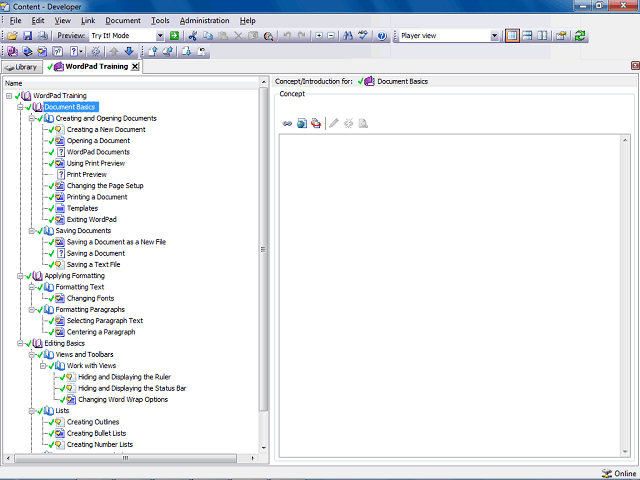The width and height of the screenshot is (640, 480).
Task: Click the Check In document icon
Action: pos(153,51)
